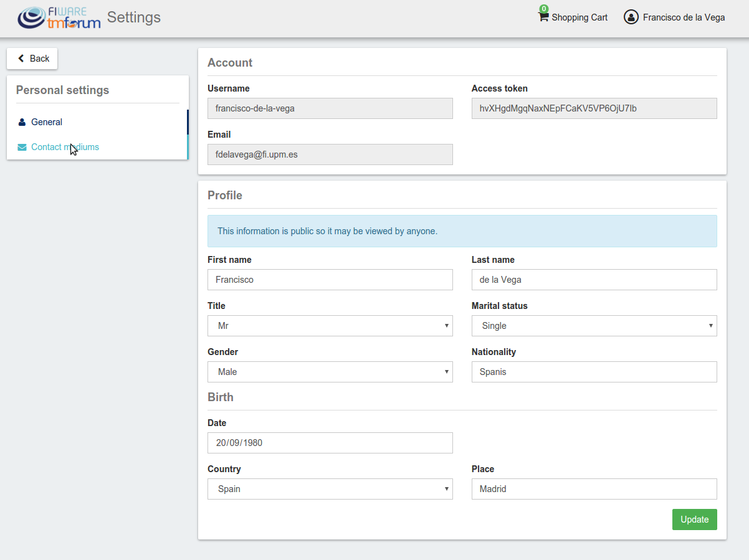Open the shopping cart icon

click(543, 17)
